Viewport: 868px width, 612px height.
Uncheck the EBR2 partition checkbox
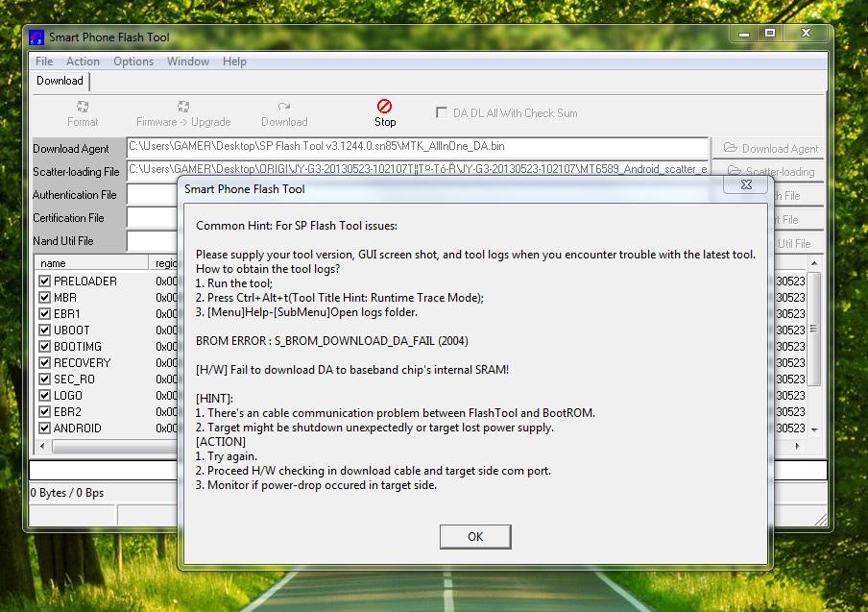pos(45,412)
